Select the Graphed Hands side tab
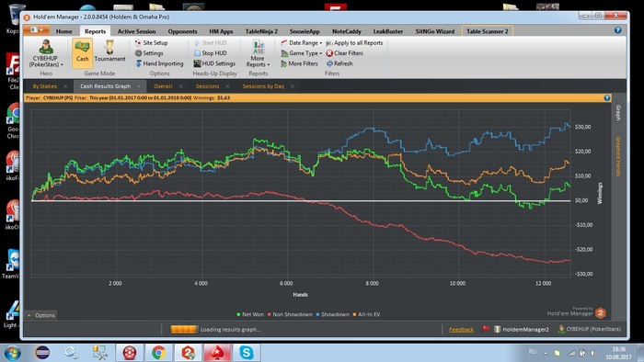 pos(618,156)
